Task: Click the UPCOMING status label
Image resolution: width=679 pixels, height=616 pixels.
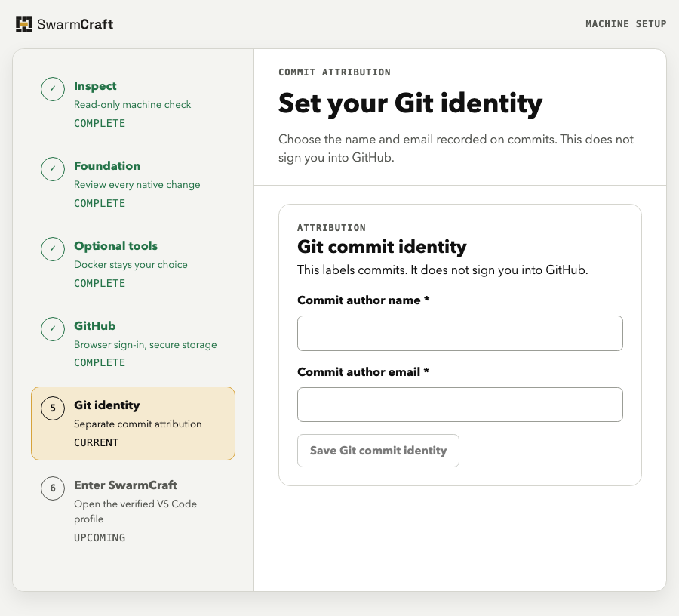Action: pyautogui.click(x=100, y=537)
